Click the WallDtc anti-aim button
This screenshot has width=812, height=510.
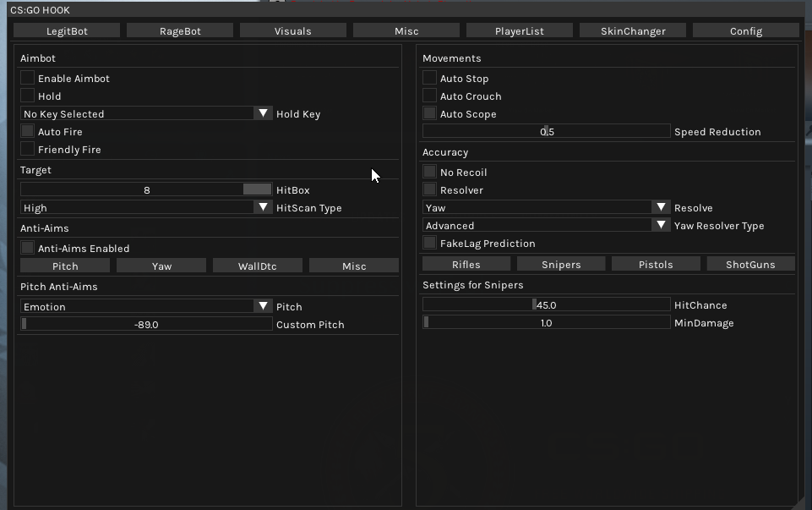[x=257, y=266]
